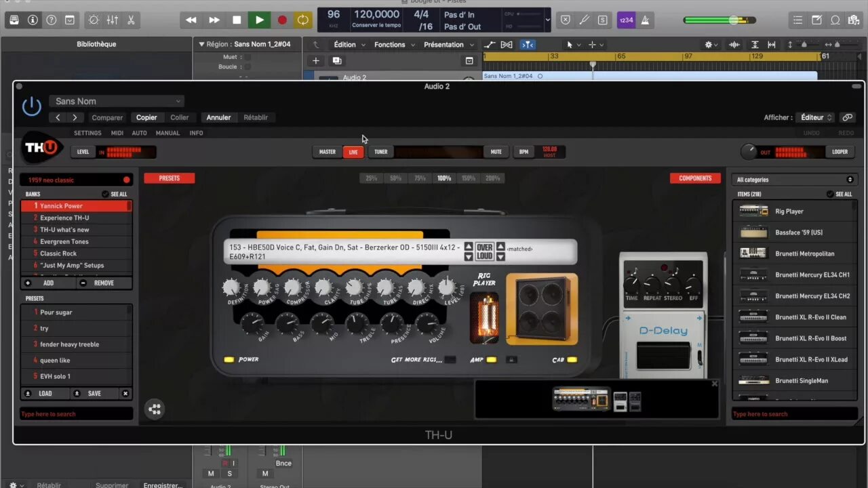Open the Afficher Éditeur dropdown
The image size is (868, 488).
815,117
